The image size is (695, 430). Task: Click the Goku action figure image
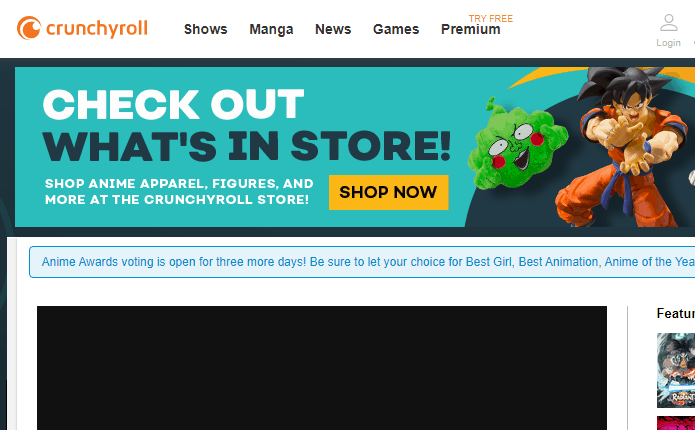click(621, 147)
